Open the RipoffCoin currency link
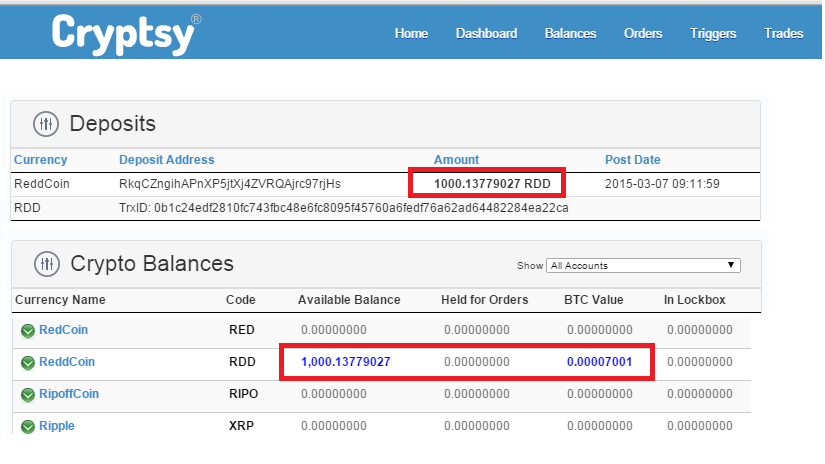 pyautogui.click(x=69, y=394)
